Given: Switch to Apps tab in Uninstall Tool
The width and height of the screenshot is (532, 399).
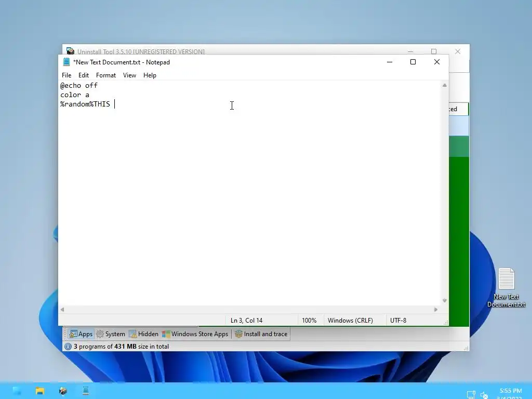Looking at the screenshot, I should [x=81, y=334].
